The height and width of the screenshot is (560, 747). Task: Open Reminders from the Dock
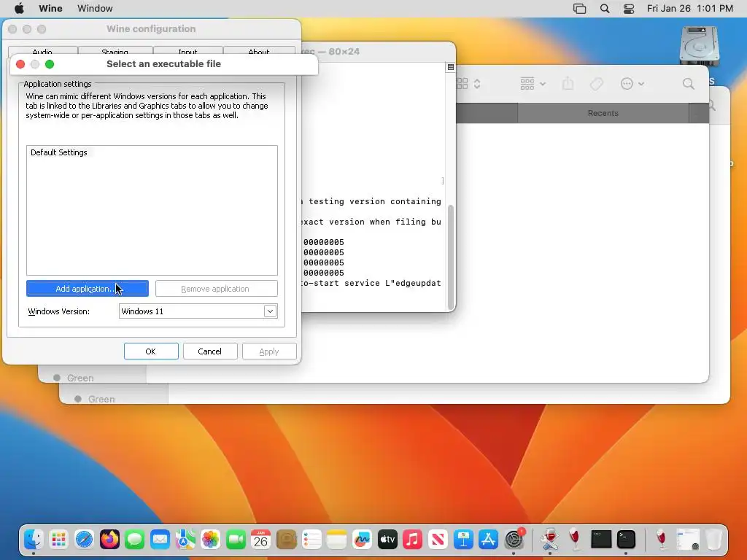[311, 540]
